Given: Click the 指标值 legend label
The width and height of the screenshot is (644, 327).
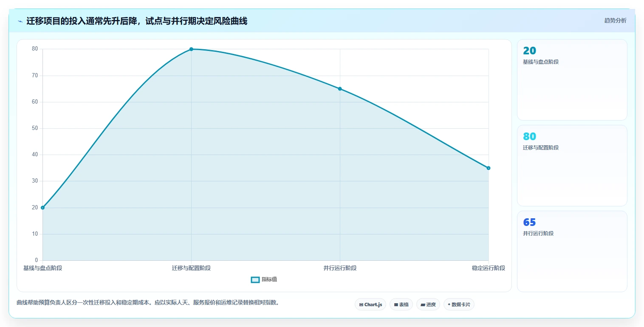Looking at the screenshot, I should pyautogui.click(x=269, y=279).
